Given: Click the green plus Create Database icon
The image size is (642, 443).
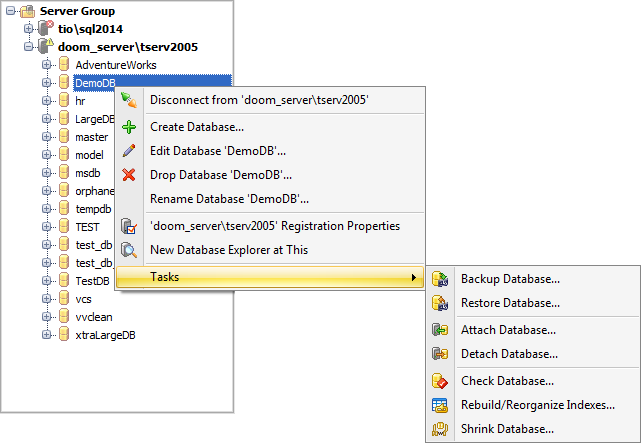Looking at the screenshot, I should 128,127.
